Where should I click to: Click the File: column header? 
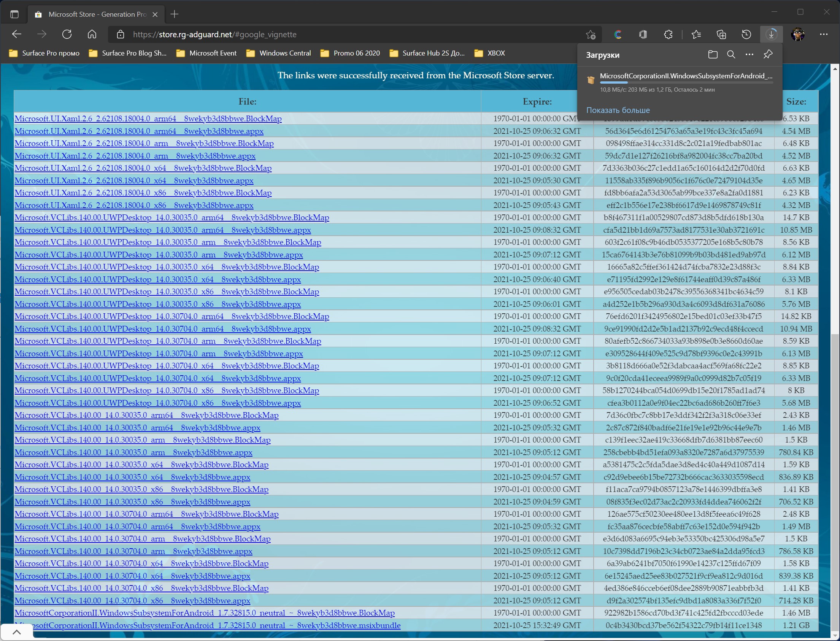tap(247, 102)
